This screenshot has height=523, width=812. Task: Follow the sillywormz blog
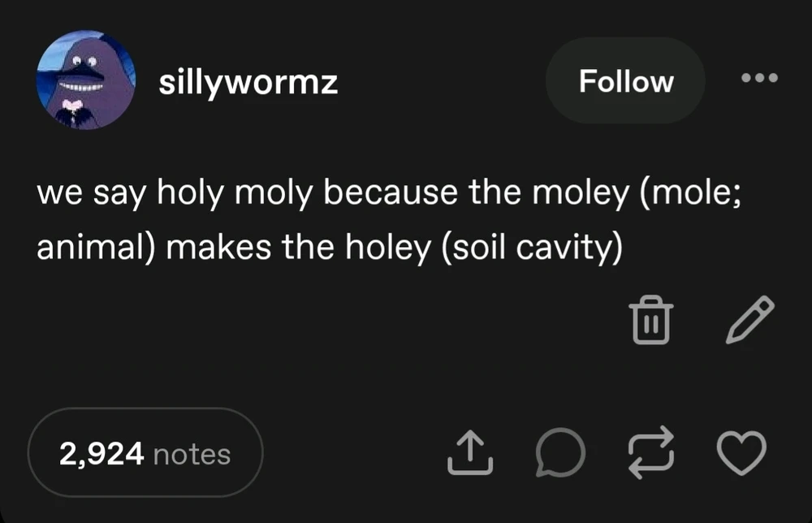tap(625, 81)
